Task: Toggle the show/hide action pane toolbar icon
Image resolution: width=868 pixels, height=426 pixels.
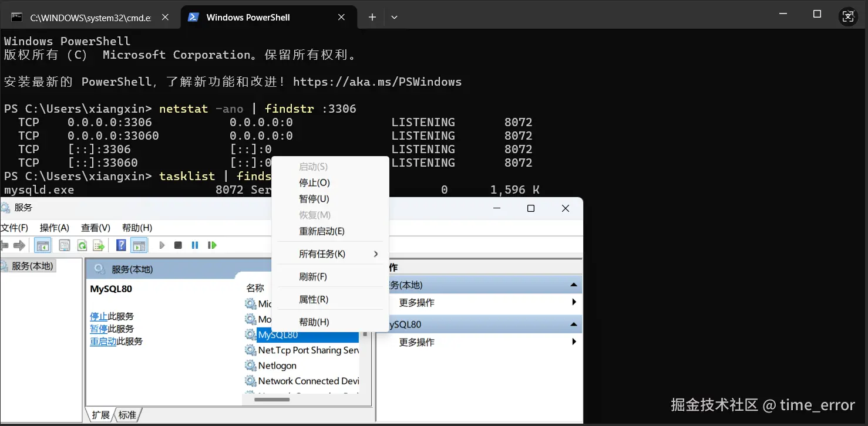Action: point(139,245)
